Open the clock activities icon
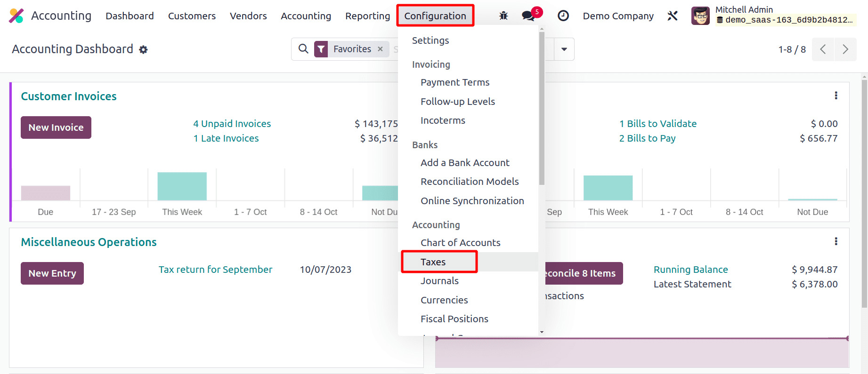 tap(563, 16)
